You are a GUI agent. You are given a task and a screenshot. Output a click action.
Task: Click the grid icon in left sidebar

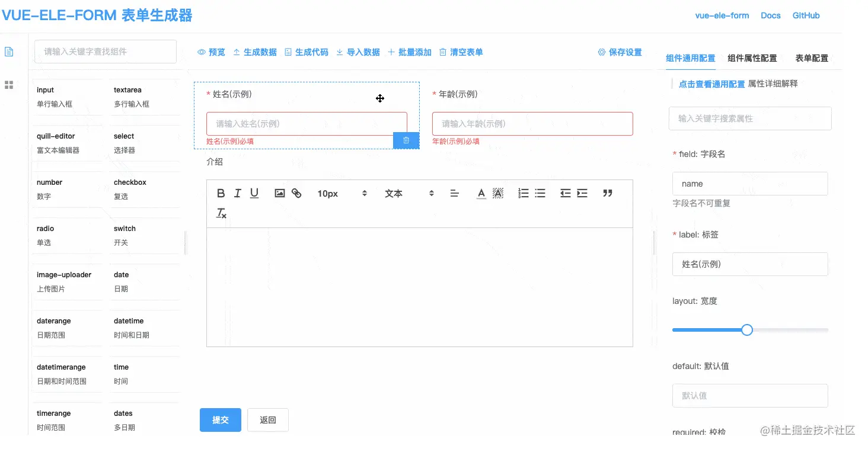point(9,85)
